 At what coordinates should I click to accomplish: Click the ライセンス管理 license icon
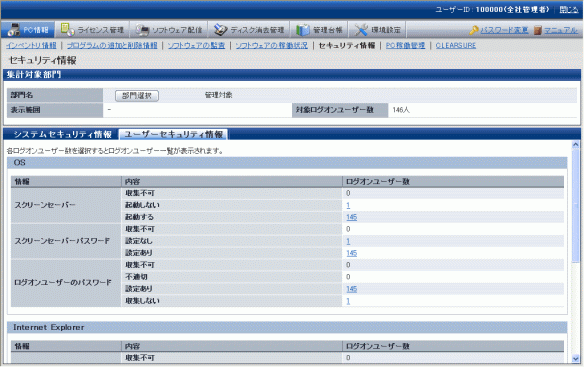(67, 29)
